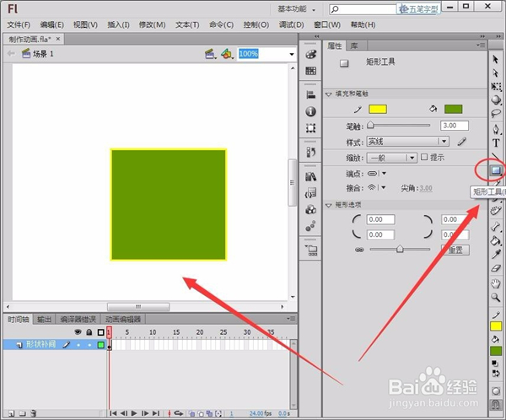
Task: Open the Align panel icon
Action: (x=310, y=95)
